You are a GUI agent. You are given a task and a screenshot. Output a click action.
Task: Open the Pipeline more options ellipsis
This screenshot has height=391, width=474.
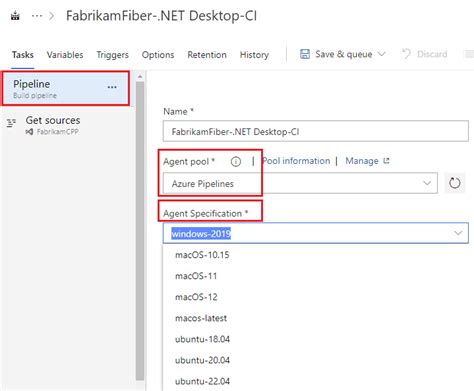point(112,87)
